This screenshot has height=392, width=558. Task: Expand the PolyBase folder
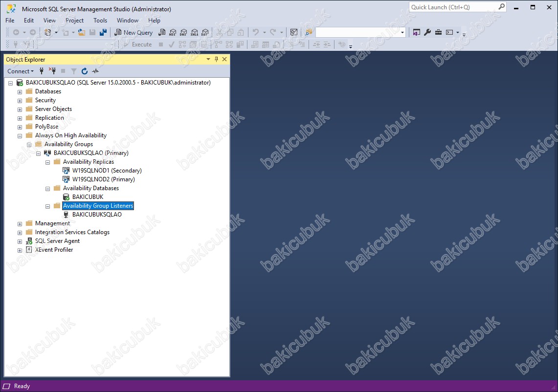coord(20,127)
